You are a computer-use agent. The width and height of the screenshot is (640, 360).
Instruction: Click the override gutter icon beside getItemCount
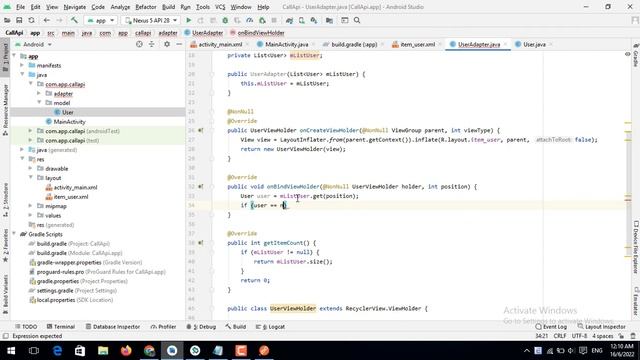tap(200, 243)
